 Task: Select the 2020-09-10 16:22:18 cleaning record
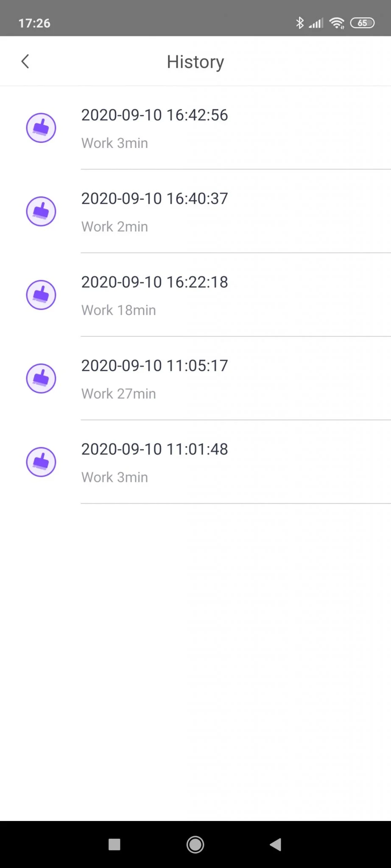[155, 282]
